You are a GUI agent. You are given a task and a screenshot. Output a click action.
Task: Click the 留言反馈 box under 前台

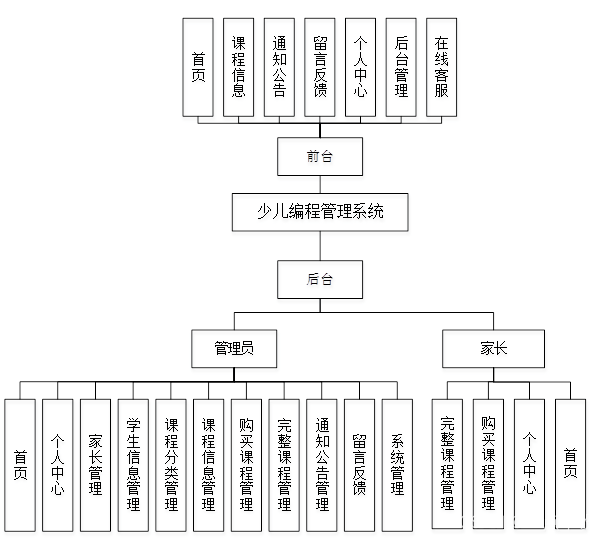(x=320, y=67)
